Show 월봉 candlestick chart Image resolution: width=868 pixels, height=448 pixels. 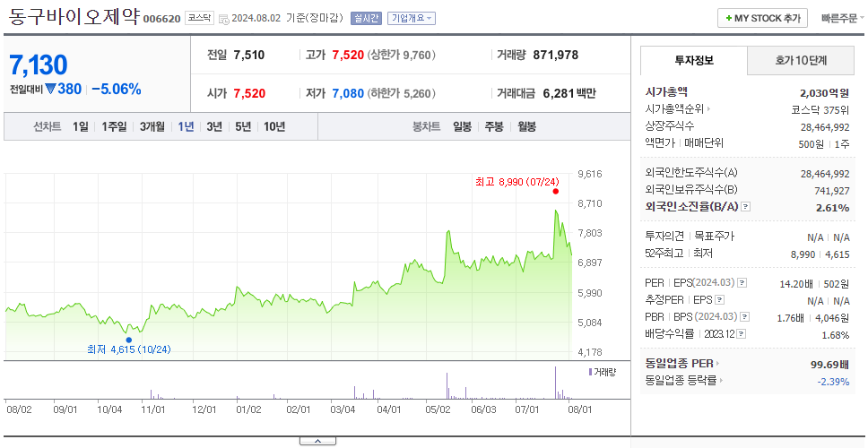(x=527, y=126)
